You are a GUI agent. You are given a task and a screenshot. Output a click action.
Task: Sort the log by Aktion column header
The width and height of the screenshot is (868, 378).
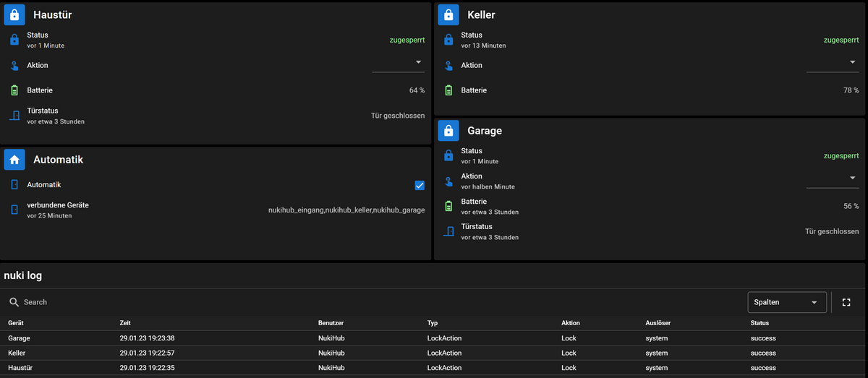tap(571, 323)
